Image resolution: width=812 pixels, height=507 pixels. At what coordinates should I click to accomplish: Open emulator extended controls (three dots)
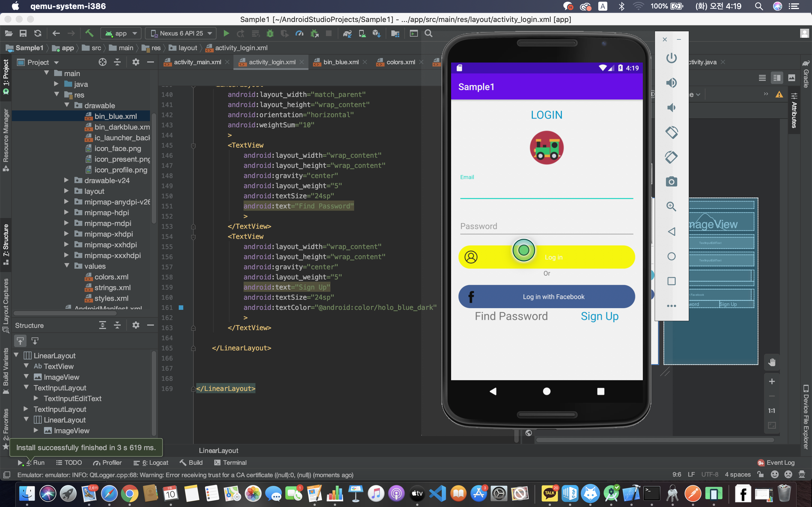671,306
